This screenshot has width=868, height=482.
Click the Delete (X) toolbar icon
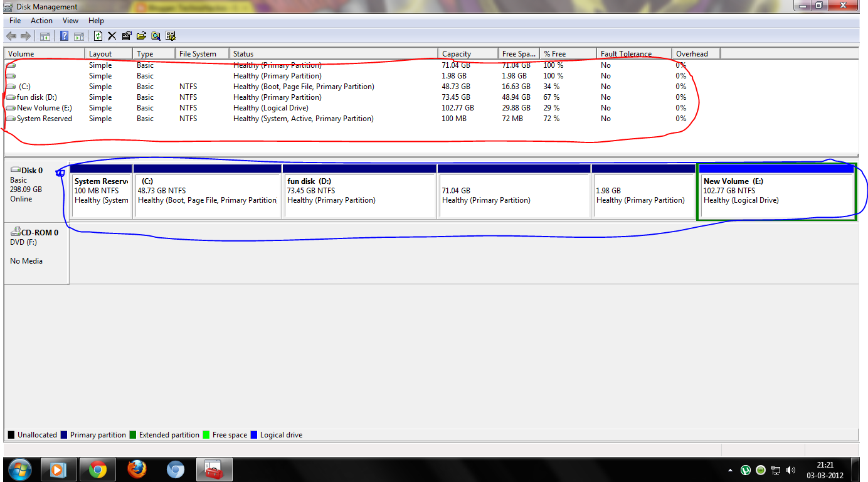click(112, 36)
